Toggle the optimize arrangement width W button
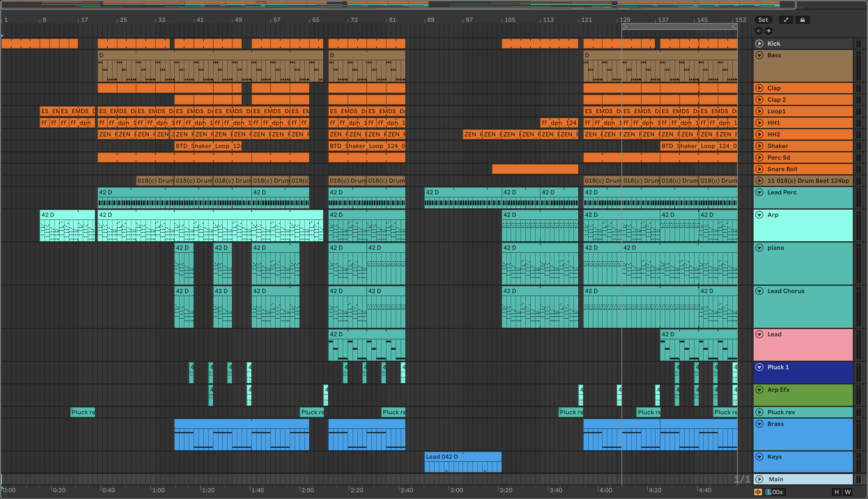The width and height of the screenshot is (868, 499). pos(847,492)
